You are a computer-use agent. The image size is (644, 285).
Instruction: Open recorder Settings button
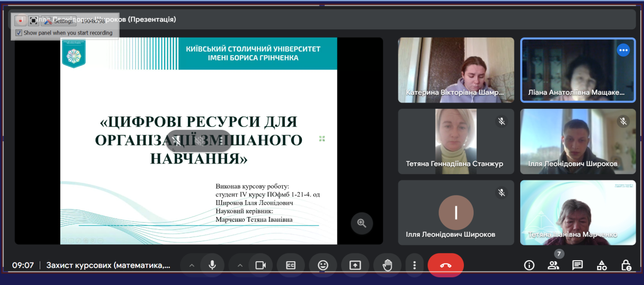click(x=59, y=21)
